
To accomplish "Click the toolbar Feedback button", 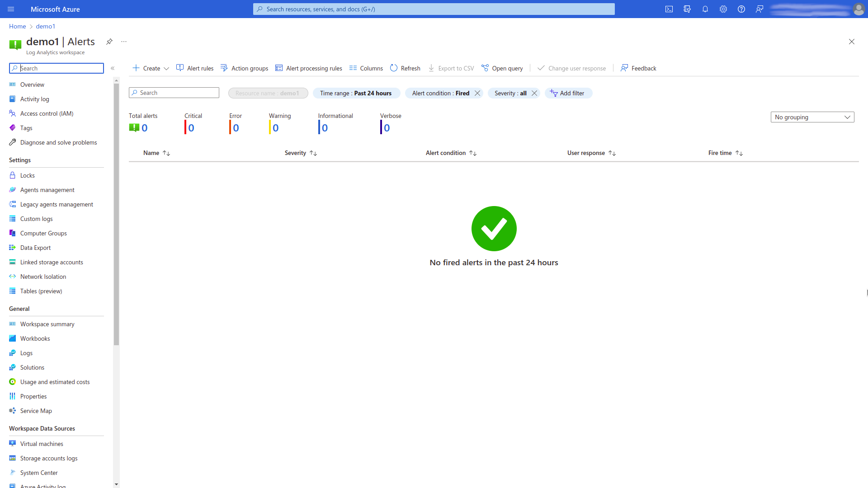I will (638, 68).
